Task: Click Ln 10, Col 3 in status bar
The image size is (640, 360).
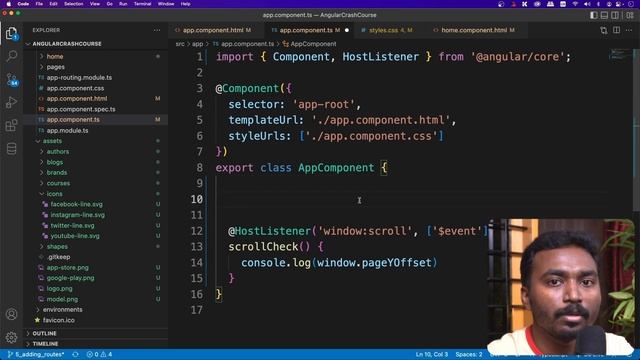Action: 432,354
